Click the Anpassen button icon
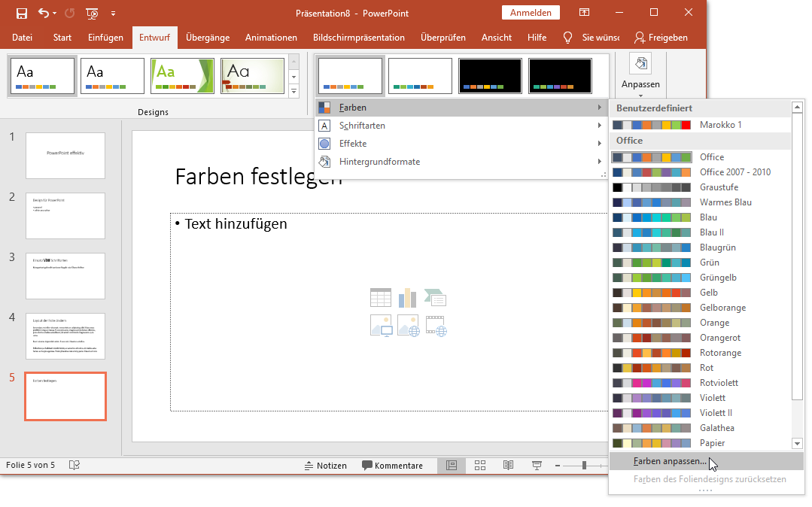Viewport: 812px width, 507px height. point(640,64)
